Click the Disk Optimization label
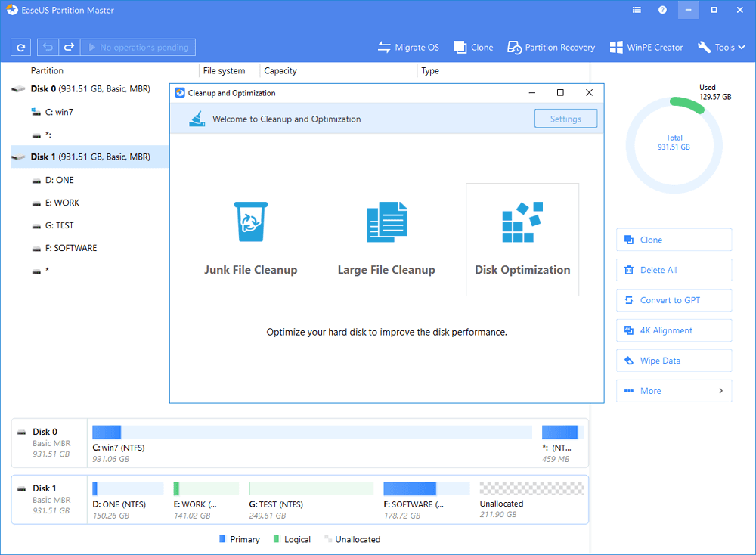Image resolution: width=756 pixels, height=555 pixels. tap(522, 269)
